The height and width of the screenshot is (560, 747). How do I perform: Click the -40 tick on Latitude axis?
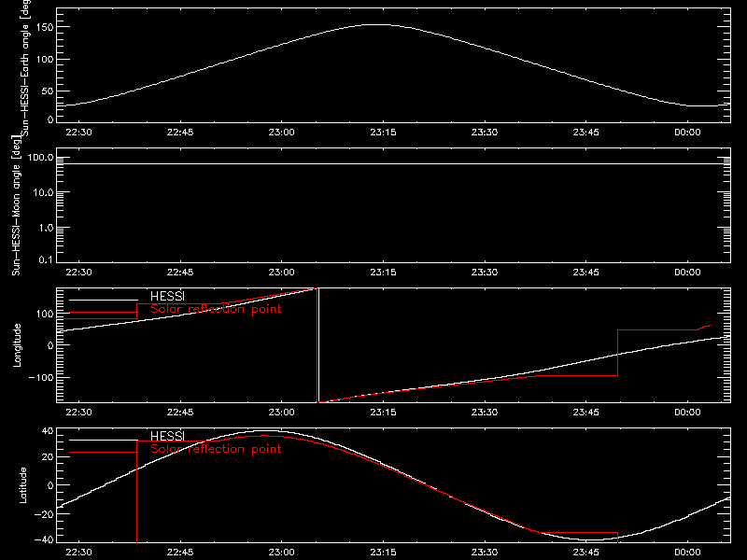click(44, 539)
